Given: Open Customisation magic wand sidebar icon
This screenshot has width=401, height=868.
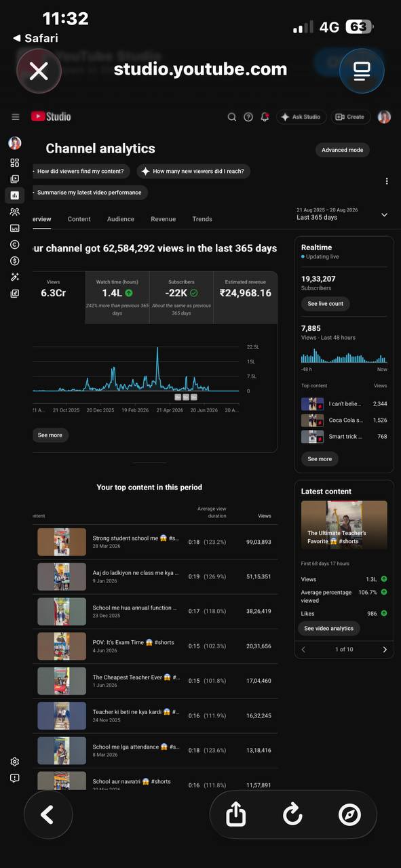Looking at the screenshot, I should [x=15, y=277].
